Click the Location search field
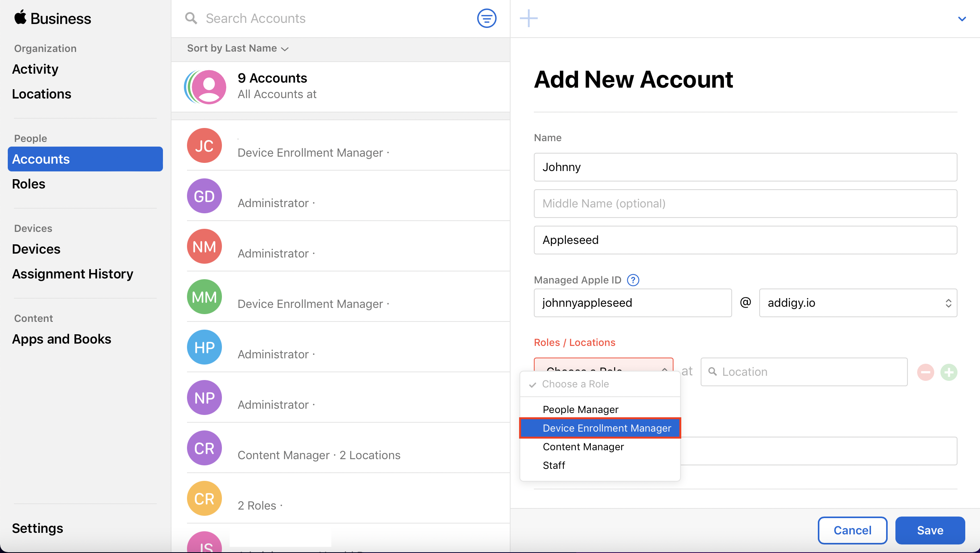This screenshot has width=980, height=553. [804, 372]
